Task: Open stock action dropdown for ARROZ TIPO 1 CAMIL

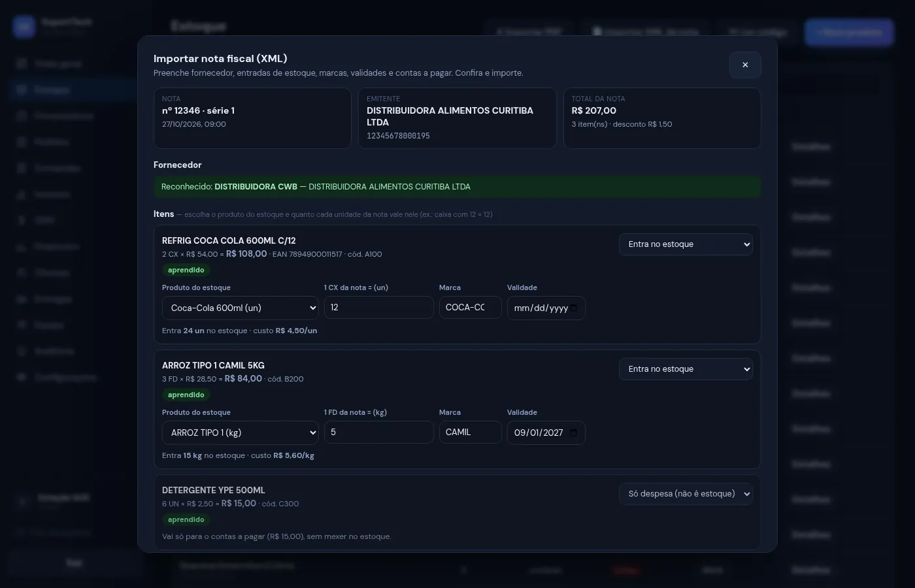Action: 686,369
